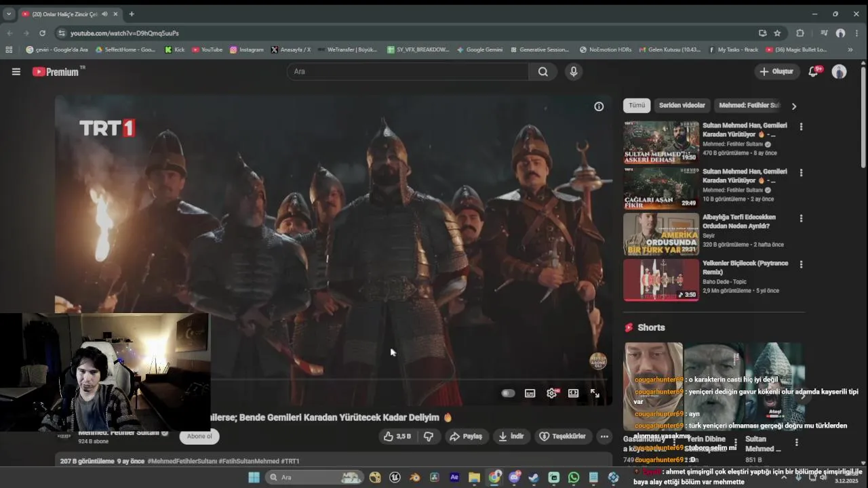Open Chrome extensions puzzle icon
868x488 pixels.
[x=800, y=33]
